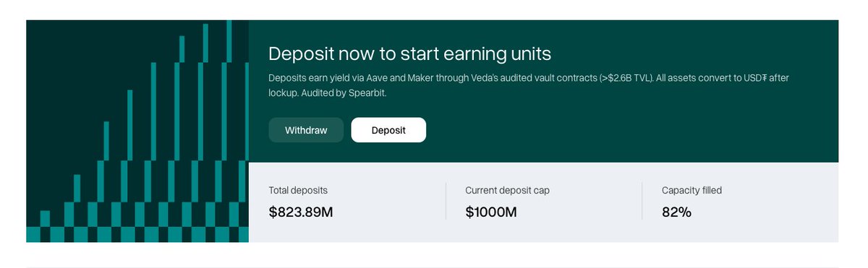Click the tallest bar in the chart graphic
This screenshot has height=268, width=868.
point(229,123)
